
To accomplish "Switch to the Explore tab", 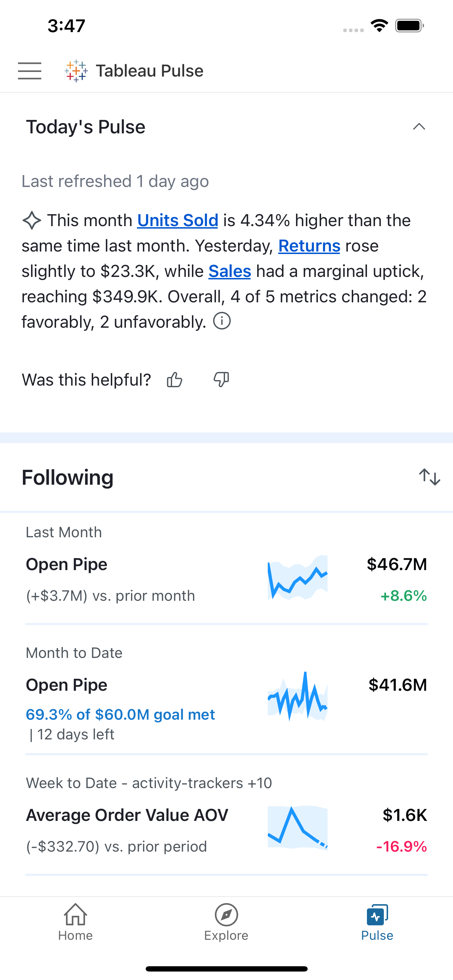I will click(x=226, y=922).
